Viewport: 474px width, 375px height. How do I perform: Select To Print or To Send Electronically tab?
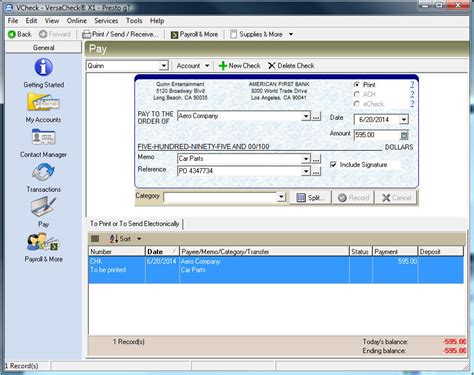[135, 224]
